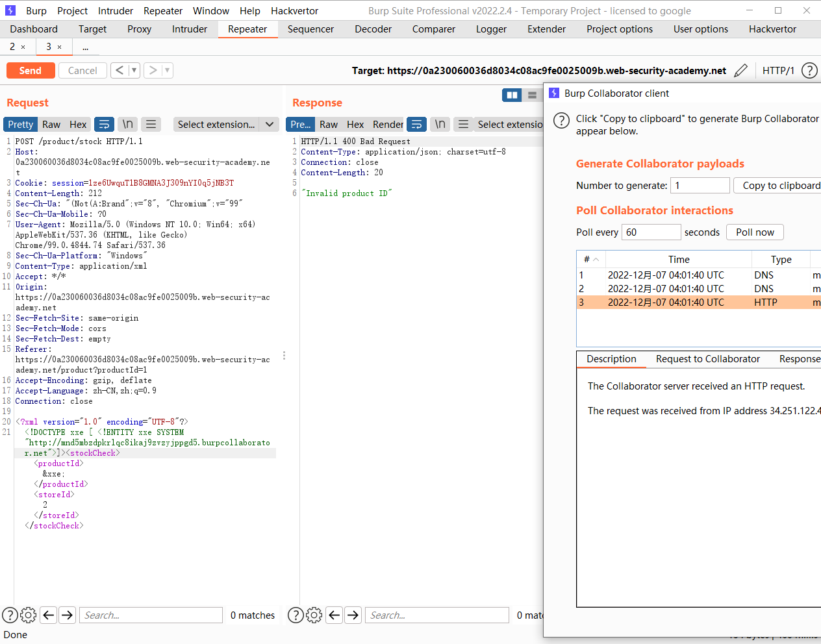
Task: Select the Render view in Response panel
Action: 388,124
